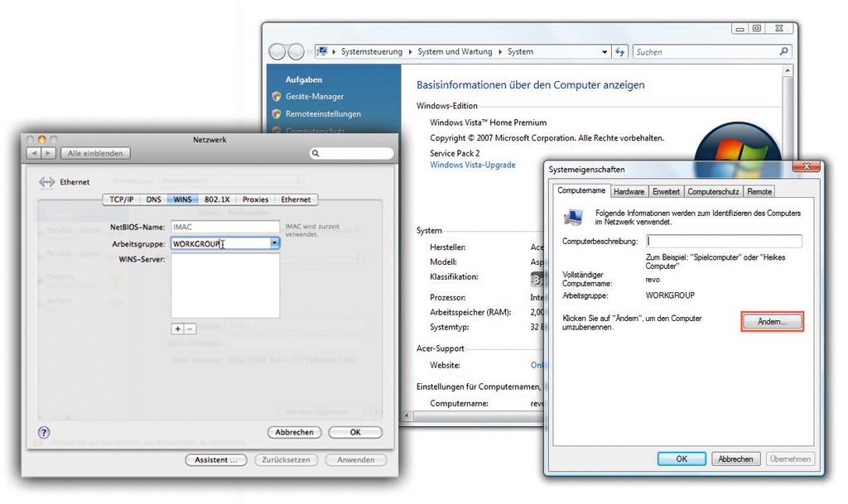Click forward arrow in Netzwerk window toolbar
The width and height of the screenshot is (848, 504).
point(48,153)
